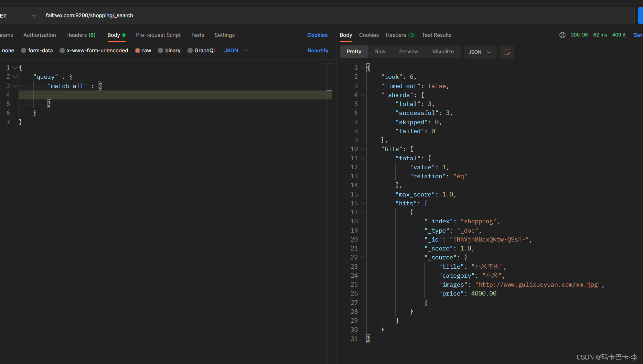The height and width of the screenshot is (364, 643).
Task: Open response Cookies tab
Action: (x=369, y=35)
